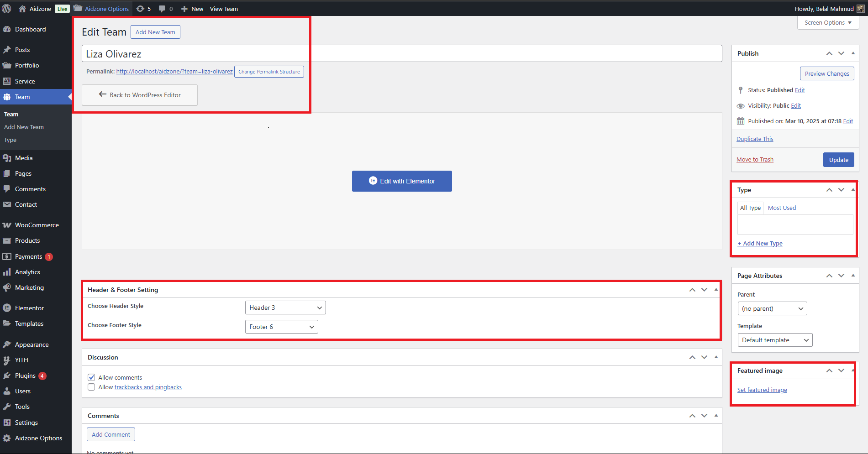
Task: Open Type submenu under Team
Action: point(10,140)
